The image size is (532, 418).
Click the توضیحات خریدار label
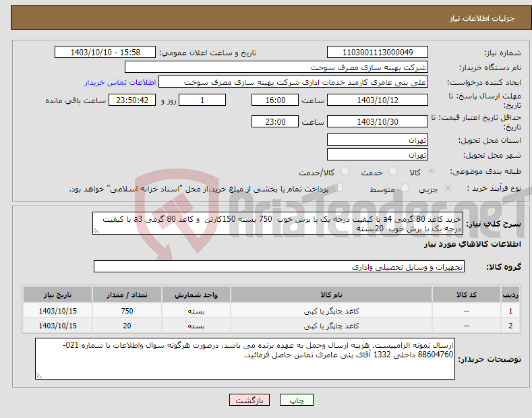[490, 359]
